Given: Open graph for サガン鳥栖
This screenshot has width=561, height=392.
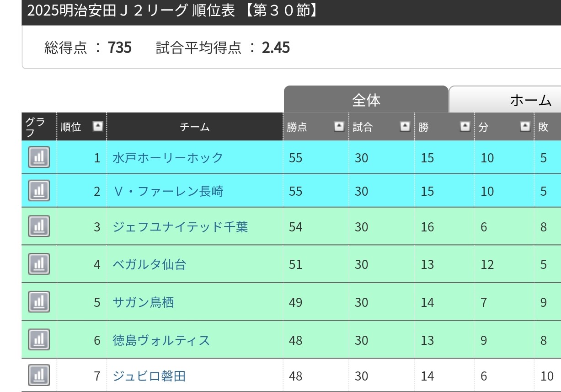Looking at the screenshot, I should [39, 302].
